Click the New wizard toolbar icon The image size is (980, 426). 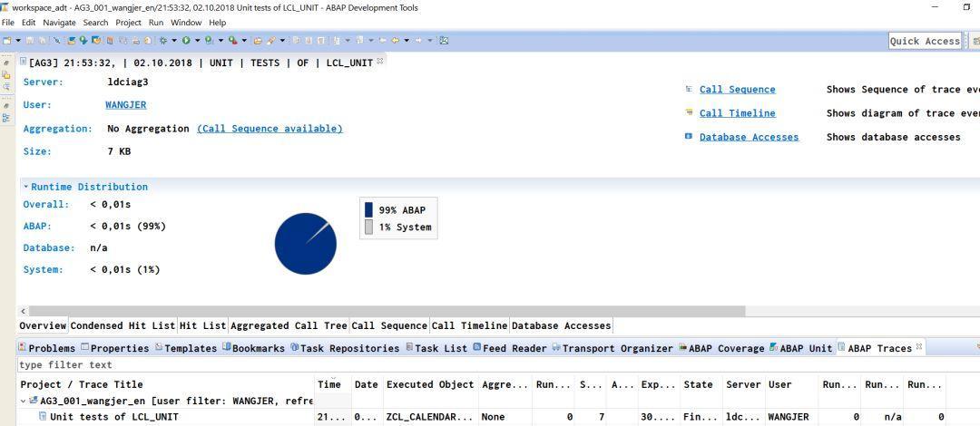[7, 41]
